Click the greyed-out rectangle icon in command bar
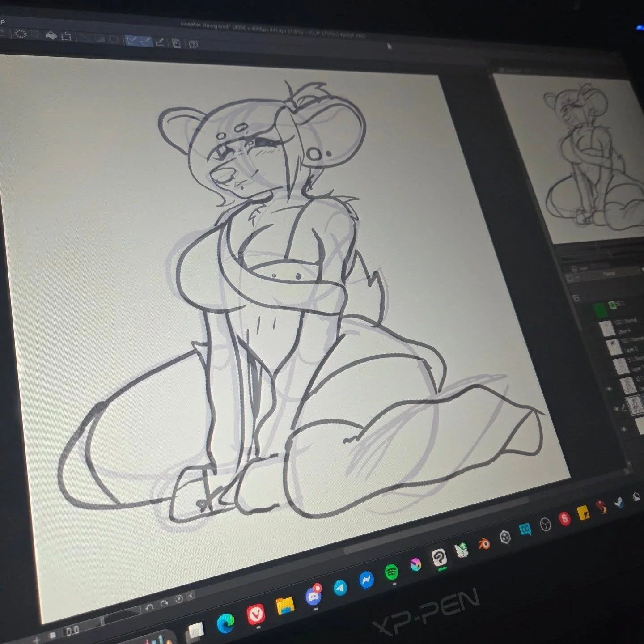This screenshot has width=644, height=644. 114,40
